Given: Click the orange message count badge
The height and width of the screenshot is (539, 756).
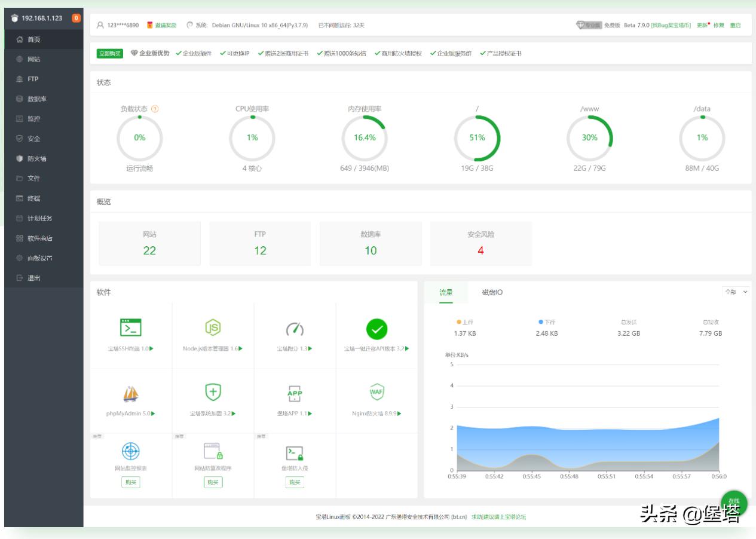Looking at the screenshot, I should click(x=76, y=18).
